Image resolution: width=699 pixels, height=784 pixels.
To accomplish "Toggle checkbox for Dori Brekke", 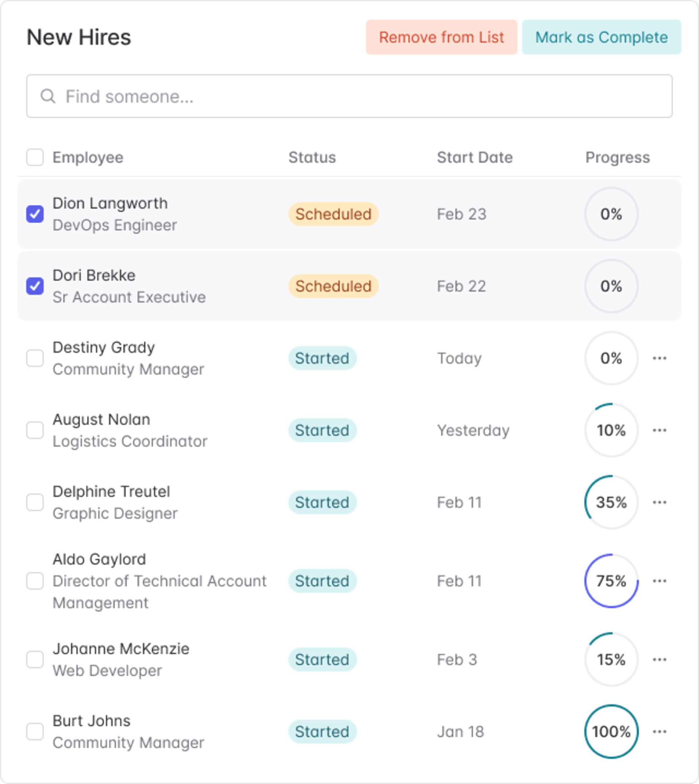I will tap(35, 285).
